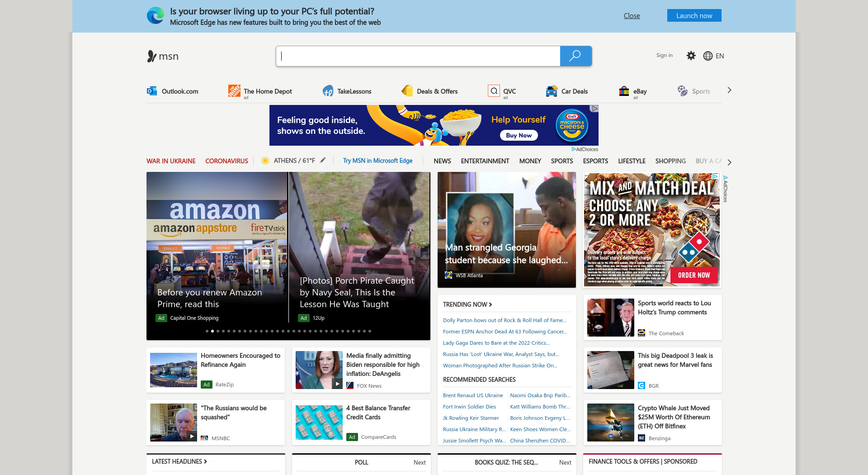
Task: Open Porch Pirate Navy Seal story
Action: (x=359, y=247)
